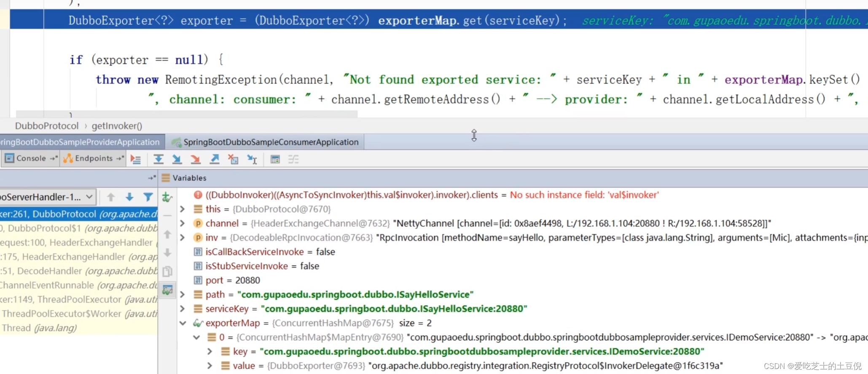Viewport: 868px width, 374px height.
Task: Click Show Execution Point icon
Action: (x=136, y=159)
